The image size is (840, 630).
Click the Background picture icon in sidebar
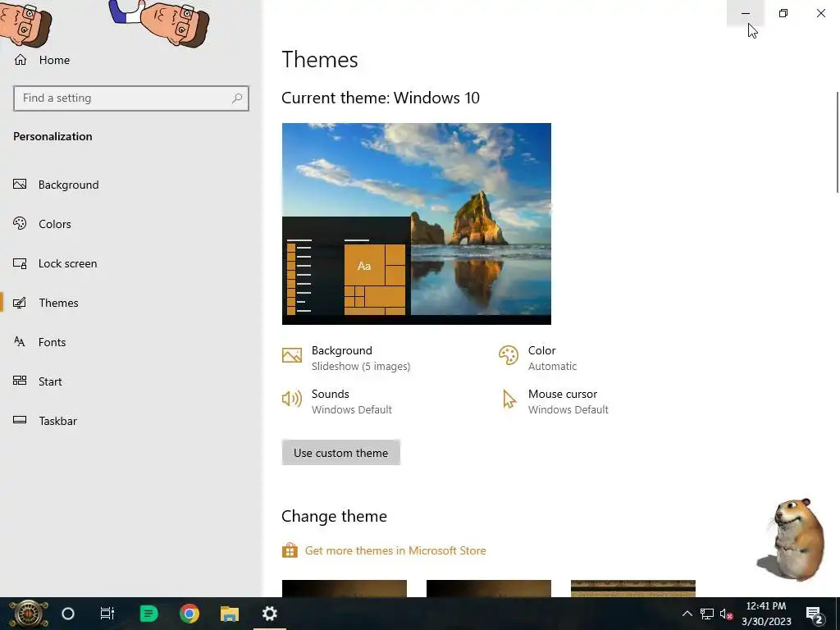[x=20, y=185]
